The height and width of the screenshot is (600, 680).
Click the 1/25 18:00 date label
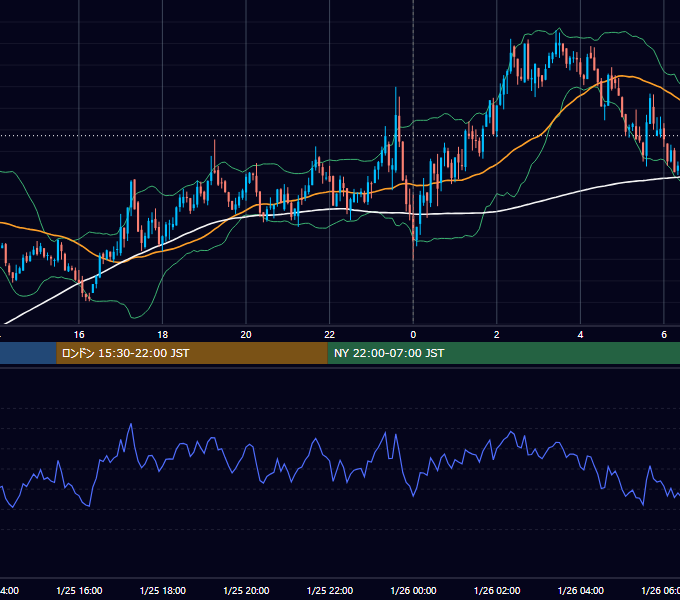pos(163,591)
